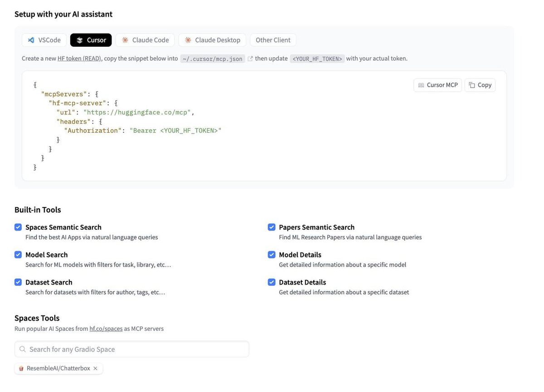
Task: Click the Chatterbox space emoji icon
Action: click(21, 368)
